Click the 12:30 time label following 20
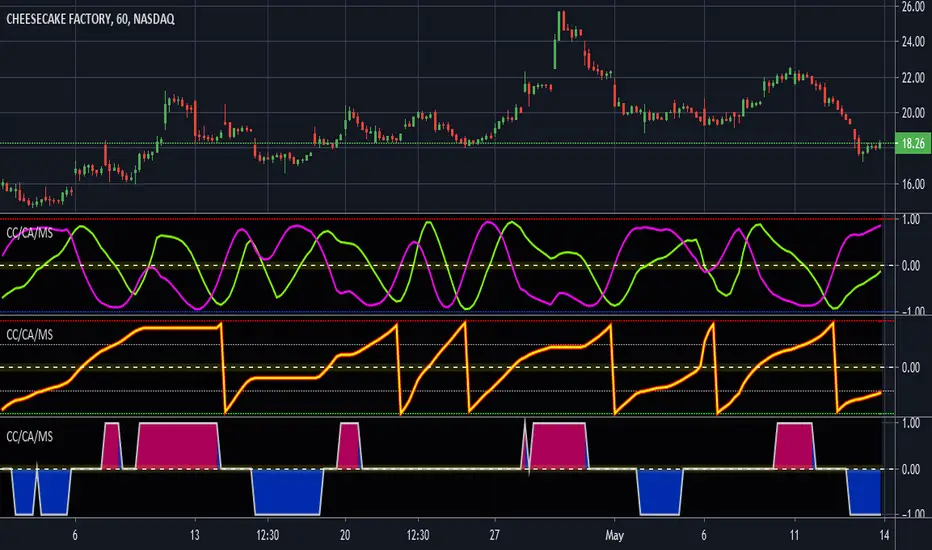The image size is (932, 550). (x=418, y=535)
